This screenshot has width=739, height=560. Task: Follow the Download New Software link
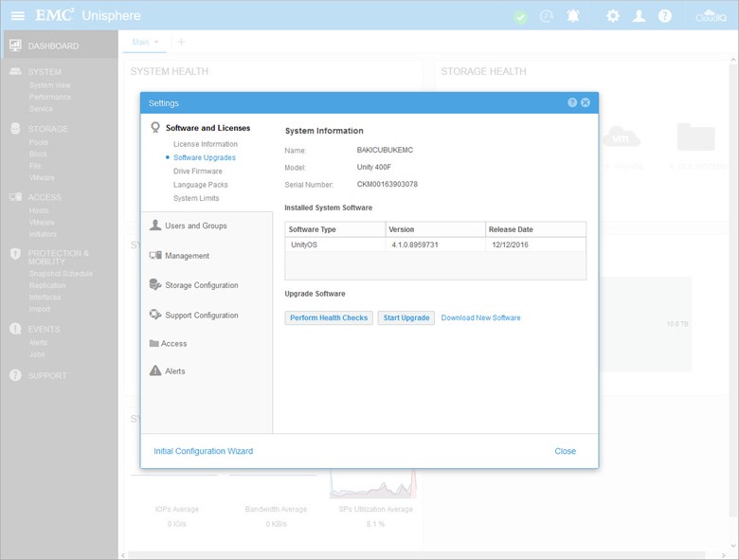tap(480, 317)
